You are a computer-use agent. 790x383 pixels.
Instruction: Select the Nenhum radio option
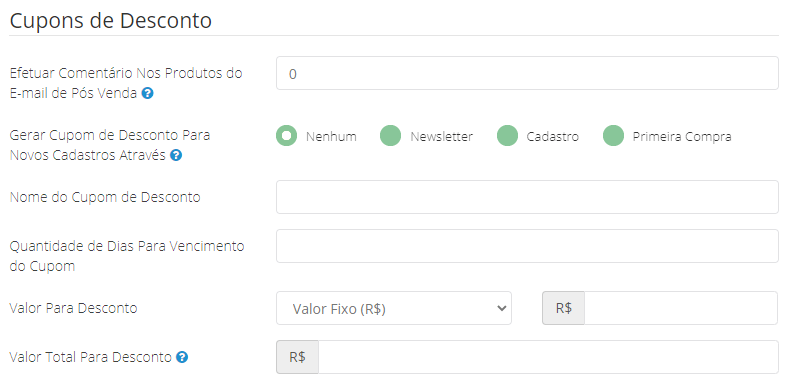[286, 136]
